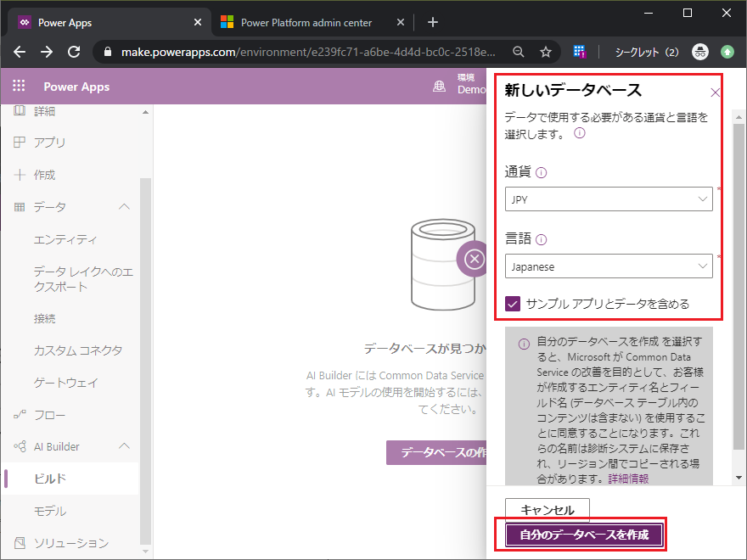Click the zoom magnifier icon in address bar
747x560 pixels.
(x=519, y=52)
